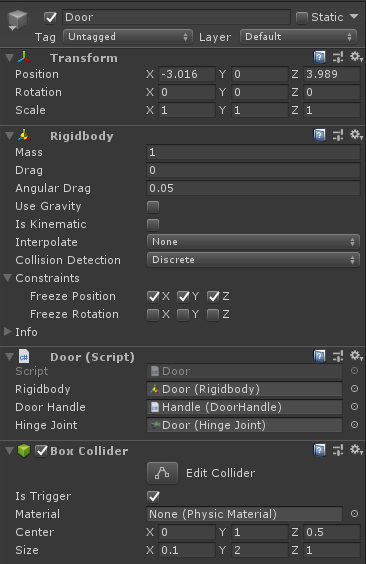Click the C# script icon for Door
Viewport: 366px width, 564px height.
pos(24,356)
